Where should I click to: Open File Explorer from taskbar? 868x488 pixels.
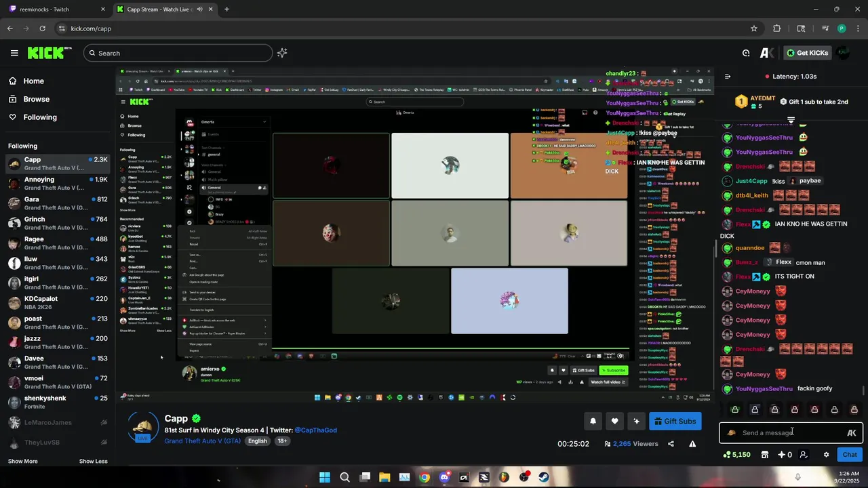(x=384, y=477)
